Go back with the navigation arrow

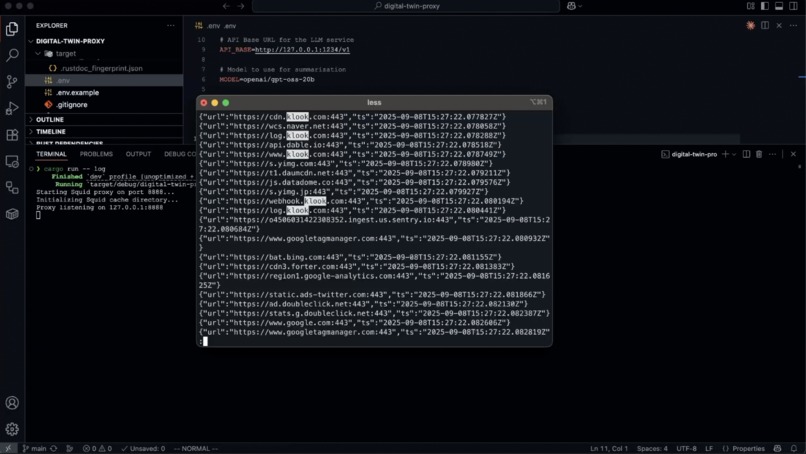tap(226, 6)
